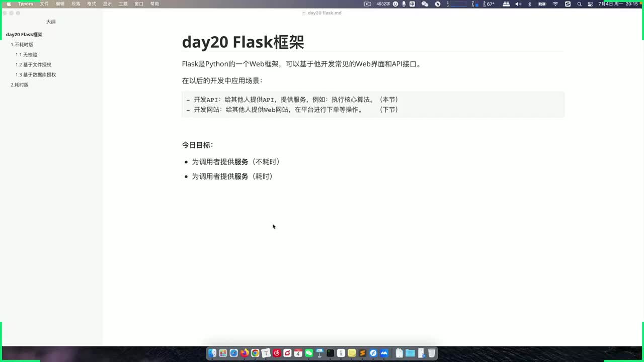Open NetEase Music from the dock

[x=277, y=353]
